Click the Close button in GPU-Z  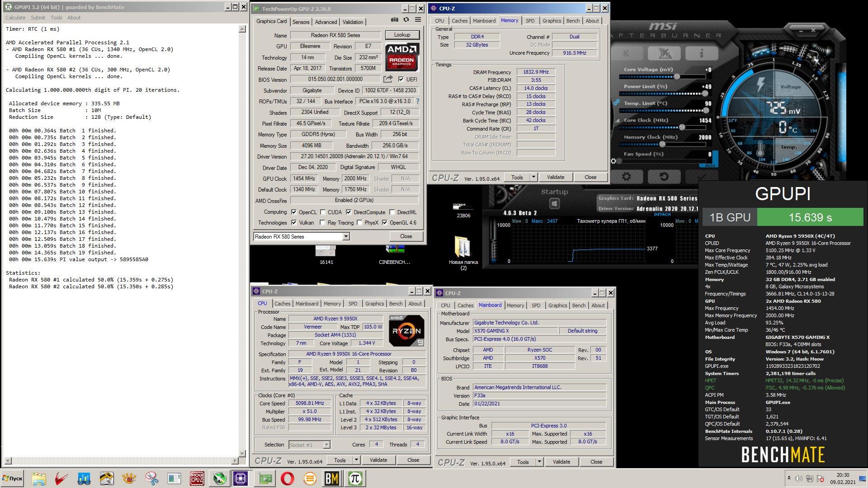(406, 236)
